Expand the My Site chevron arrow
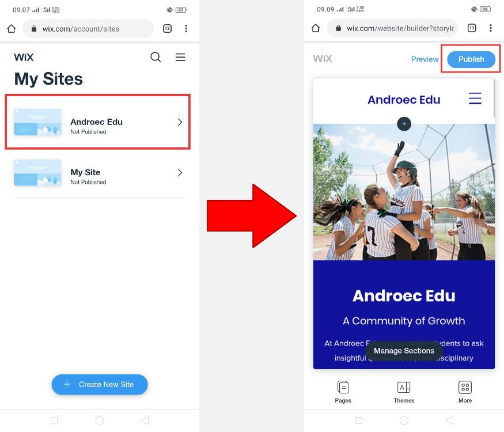504x432 pixels. (180, 173)
